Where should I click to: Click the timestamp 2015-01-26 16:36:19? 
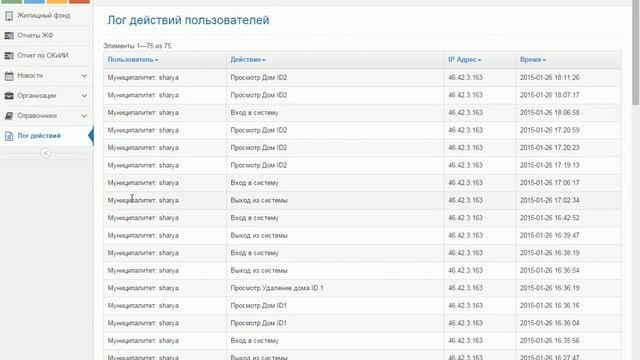[x=549, y=288]
